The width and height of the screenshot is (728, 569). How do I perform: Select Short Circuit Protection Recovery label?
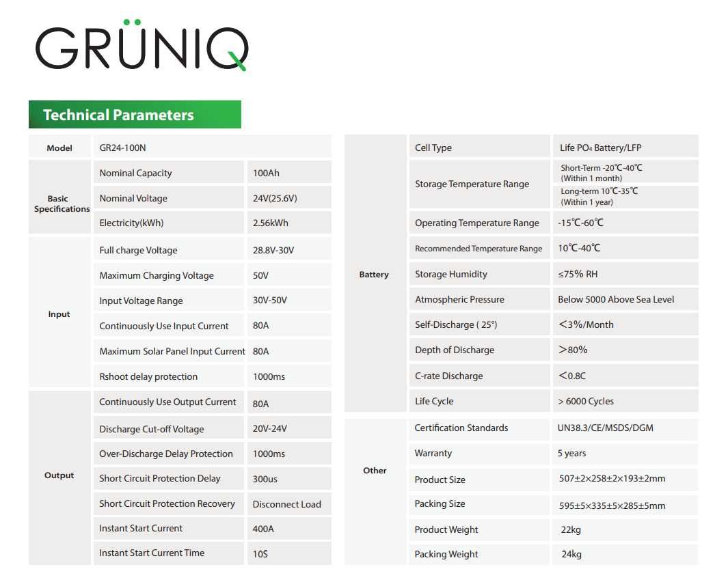point(167,503)
